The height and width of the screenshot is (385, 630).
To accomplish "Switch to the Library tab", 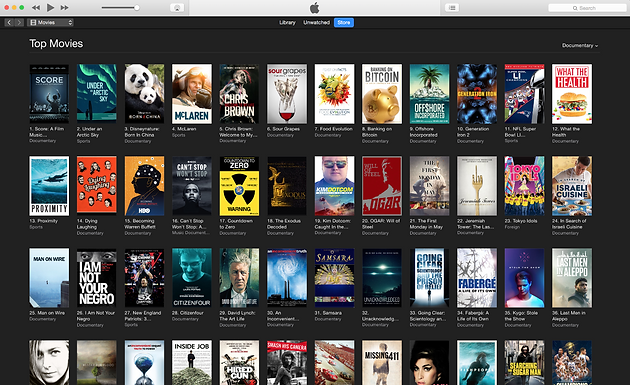I will point(287,23).
